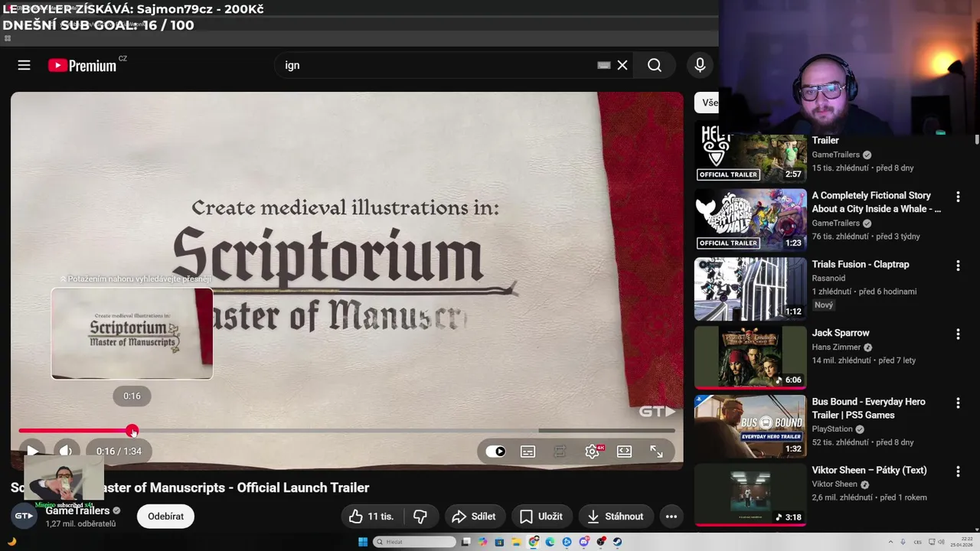
Task: Open options menu for Jack Sparrow video
Action: tap(958, 334)
